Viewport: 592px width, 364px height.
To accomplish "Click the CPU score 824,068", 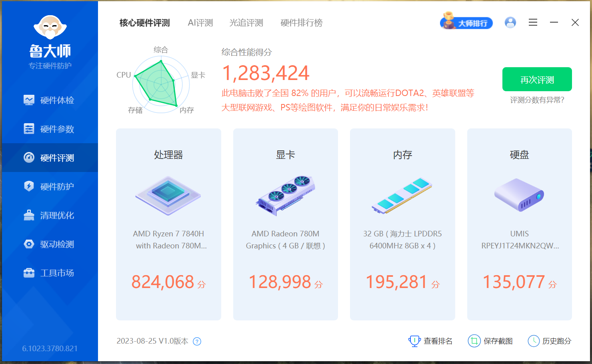I will pos(163,282).
